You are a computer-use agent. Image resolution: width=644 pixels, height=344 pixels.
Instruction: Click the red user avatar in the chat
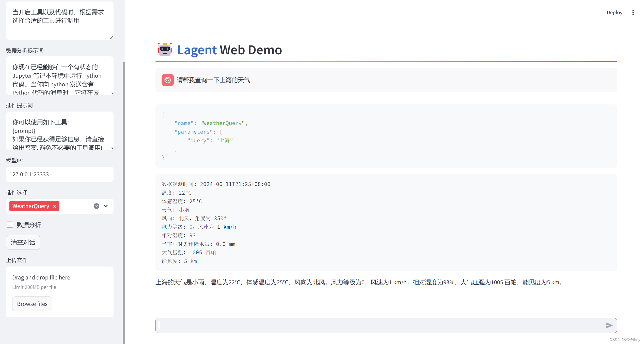tap(167, 80)
